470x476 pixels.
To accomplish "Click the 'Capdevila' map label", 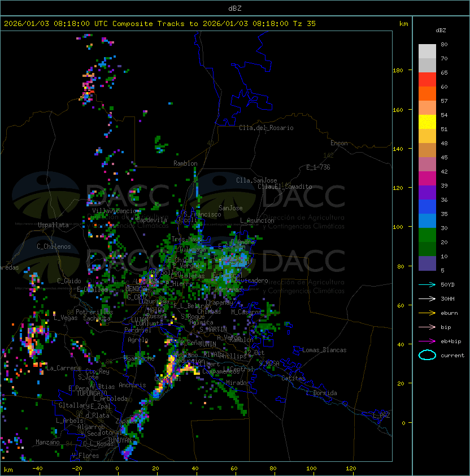I will (152, 220).
